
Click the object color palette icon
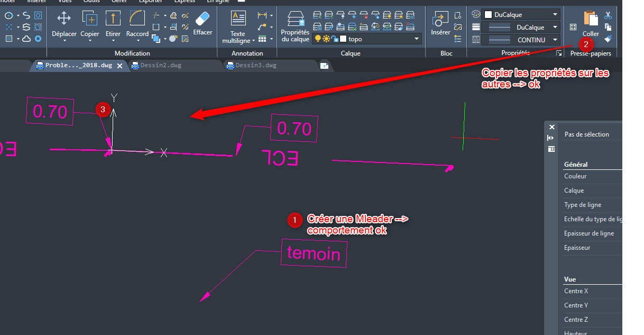coord(476,15)
